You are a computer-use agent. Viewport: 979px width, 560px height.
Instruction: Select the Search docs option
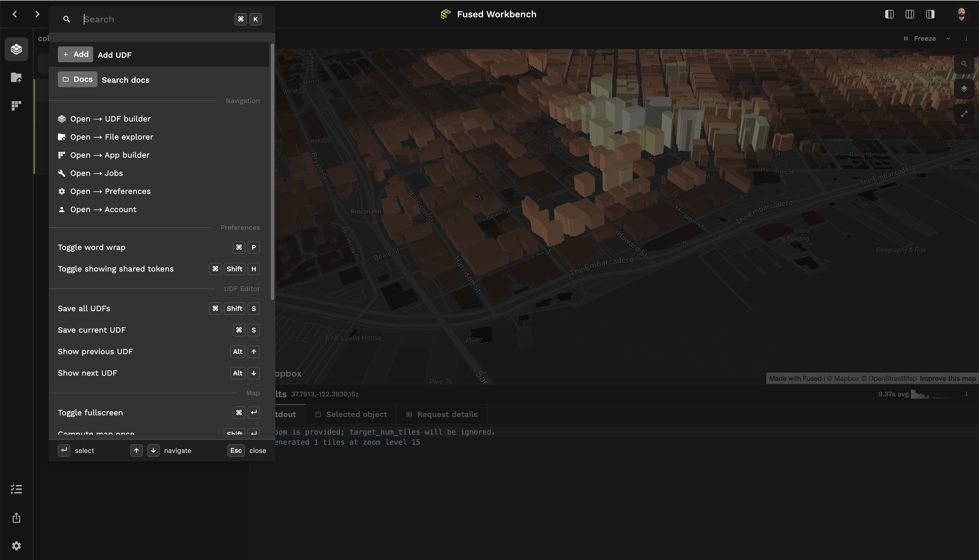click(x=159, y=80)
